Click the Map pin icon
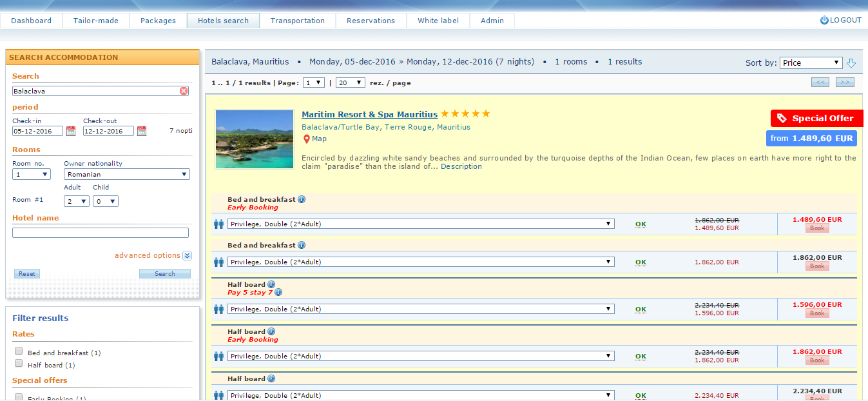Screen dimensions: 868x401 (x=307, y=139)
